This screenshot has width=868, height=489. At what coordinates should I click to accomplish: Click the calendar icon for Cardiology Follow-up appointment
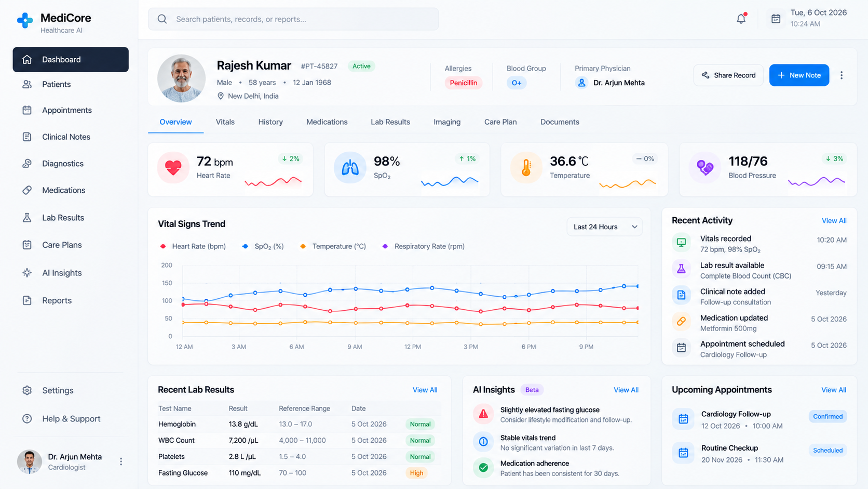683,419
